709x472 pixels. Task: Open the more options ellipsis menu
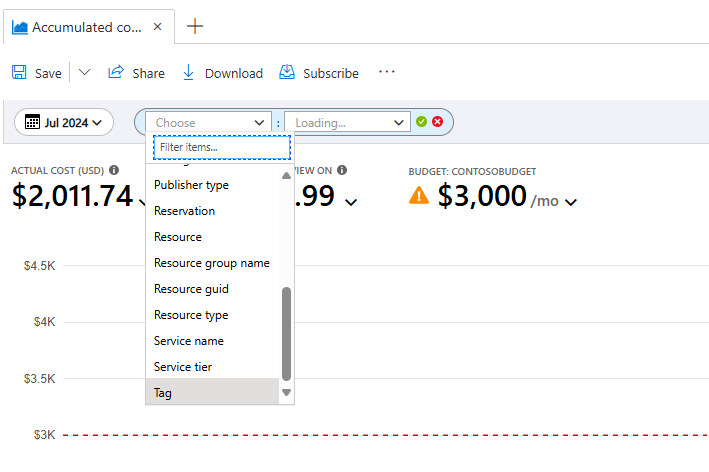[387, 72]
